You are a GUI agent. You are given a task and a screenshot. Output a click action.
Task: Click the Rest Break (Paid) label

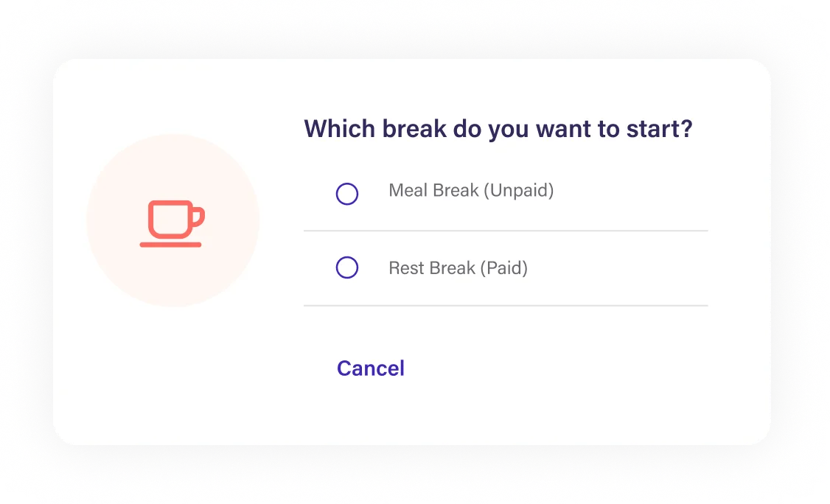click(458, 268)
